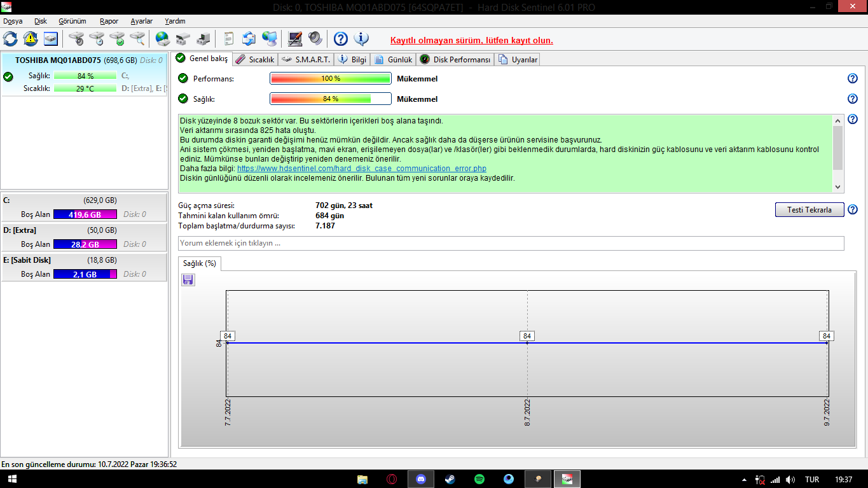Click the registration warning red link
Screen dimensions: 868x488
[471, 40]
